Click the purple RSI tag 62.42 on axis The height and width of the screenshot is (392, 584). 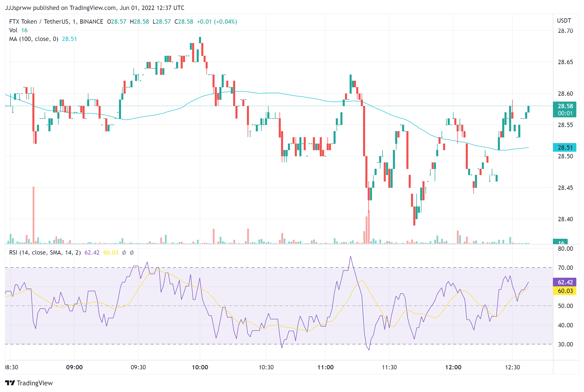[564, 282]
